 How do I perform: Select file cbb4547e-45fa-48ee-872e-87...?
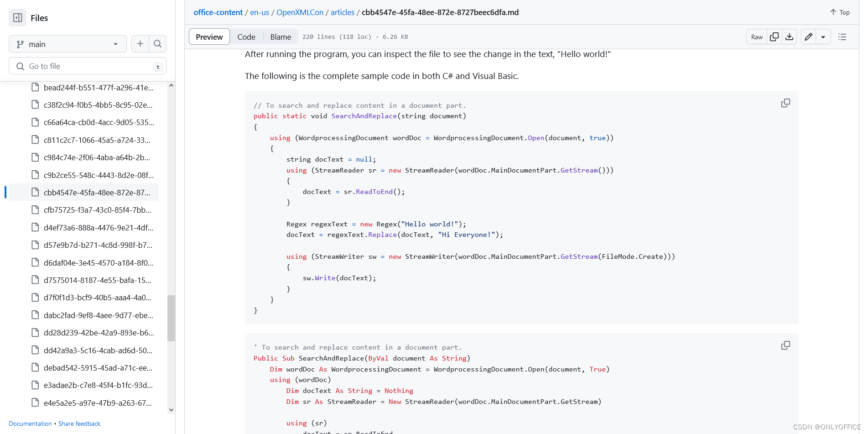point(84,192)
